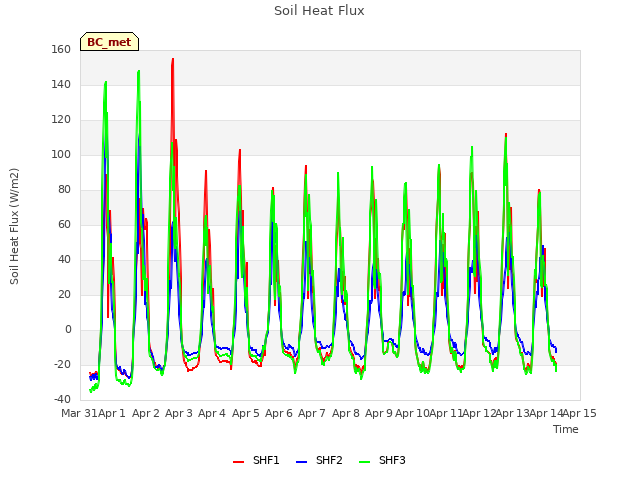Image resolution: width=640 pixels, height=480 pixels.
Task: Click the Apr 5 x-axis tick label
Action: point(246,413)
